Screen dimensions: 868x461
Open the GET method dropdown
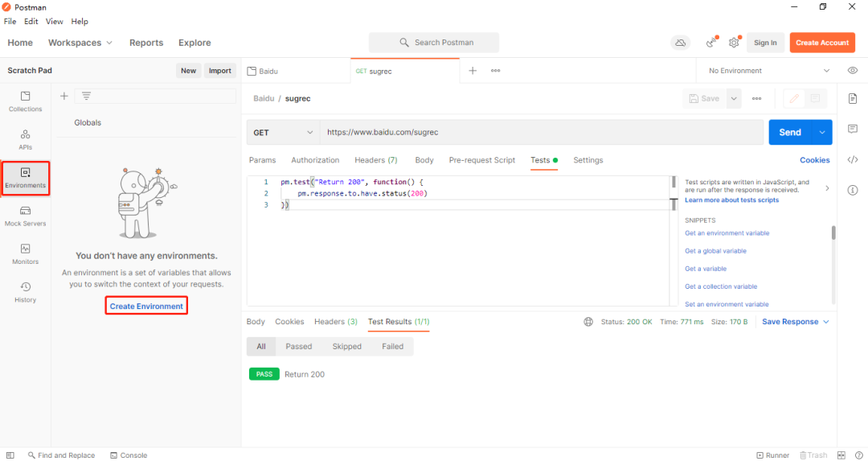tap(284, 133)
